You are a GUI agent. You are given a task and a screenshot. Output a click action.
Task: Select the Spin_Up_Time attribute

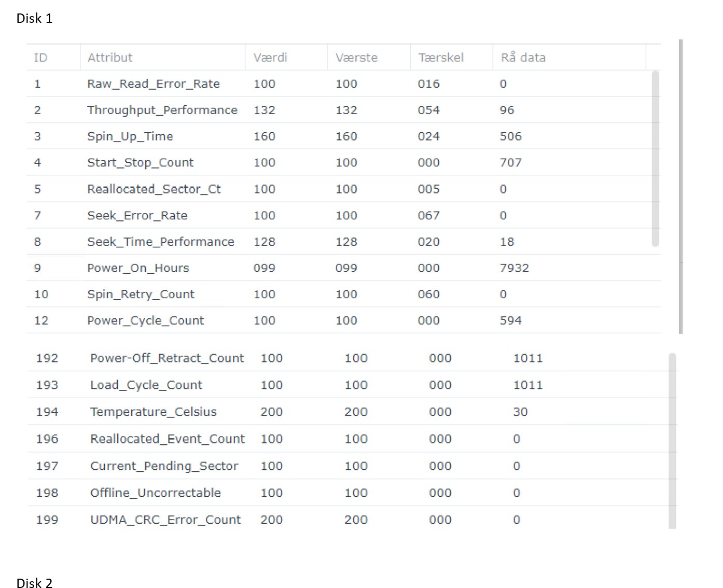pyautogui.click(x=130, y=136)
